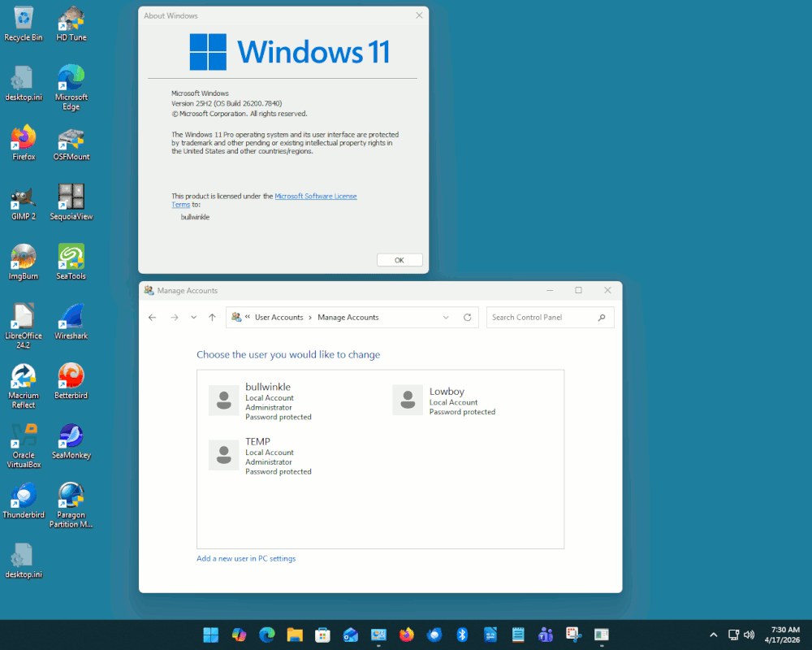Expand the double-chevron before User Accounts
The image size is (812, 650).
248,317
